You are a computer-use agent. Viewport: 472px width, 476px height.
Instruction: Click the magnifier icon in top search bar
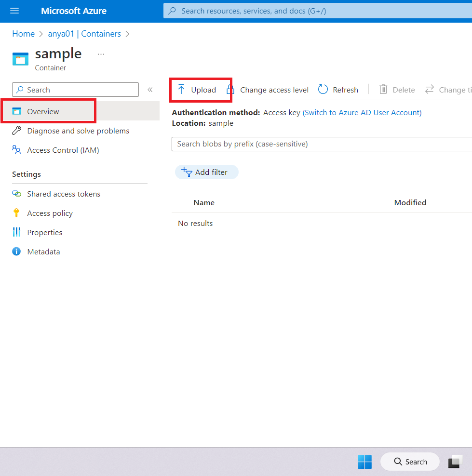pyautogui.click(x=172, y=11)
